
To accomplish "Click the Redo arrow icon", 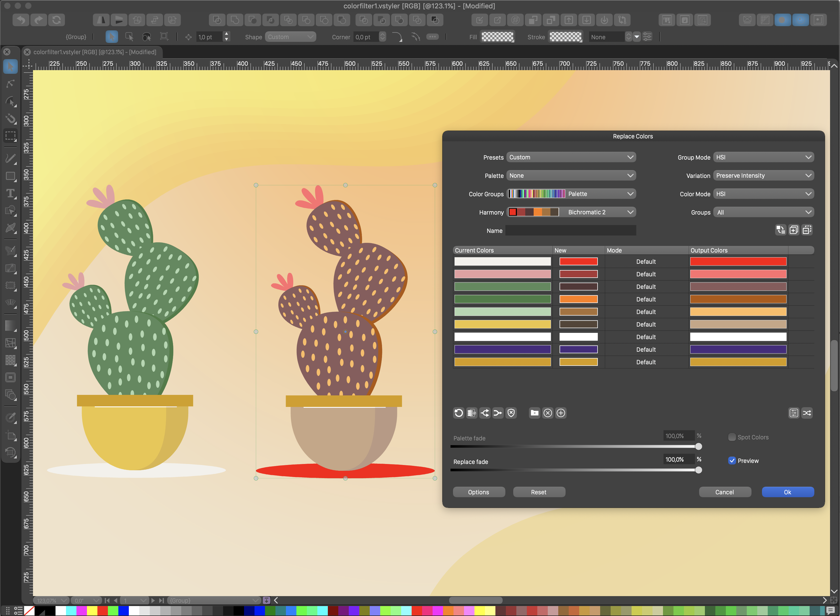I will [39, 20].
